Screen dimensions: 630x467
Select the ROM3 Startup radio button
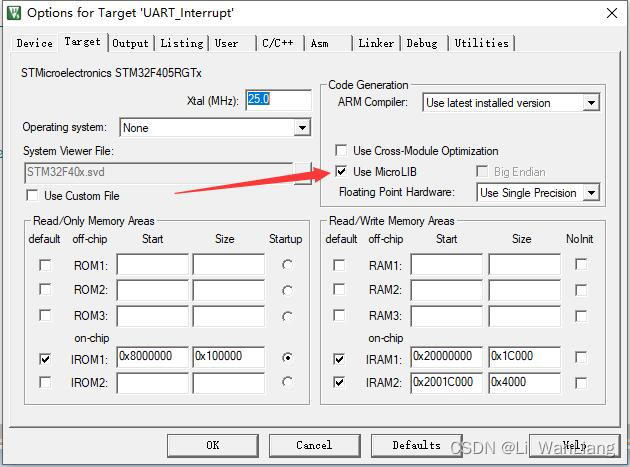[x=287, y=316]
